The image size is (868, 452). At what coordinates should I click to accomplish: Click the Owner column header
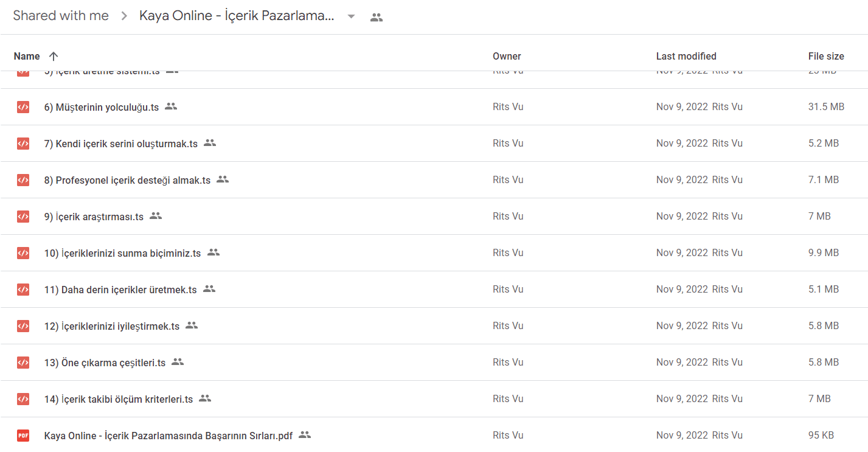[507, 56]
